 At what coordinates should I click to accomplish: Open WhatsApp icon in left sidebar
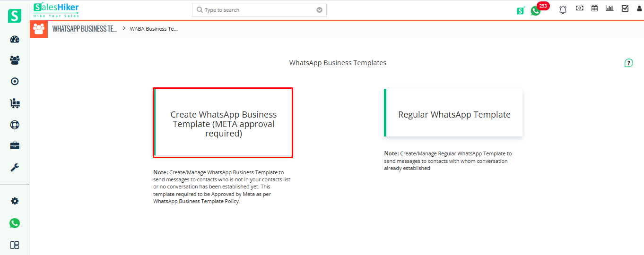15,223
